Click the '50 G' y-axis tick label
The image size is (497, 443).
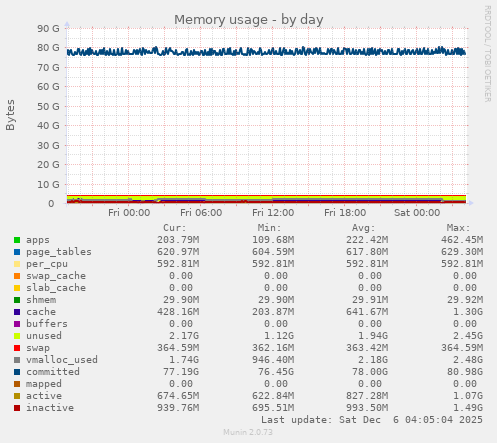pyautogui.click(x=48, y=107)
